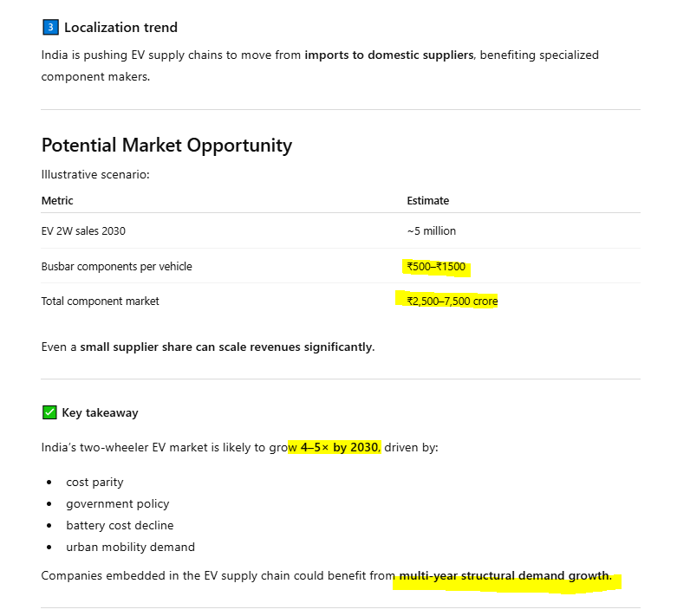Click bold 'imports to domestic suppliers' text
The width and height of the screenshot is (690, 616).
click(388, 55)
